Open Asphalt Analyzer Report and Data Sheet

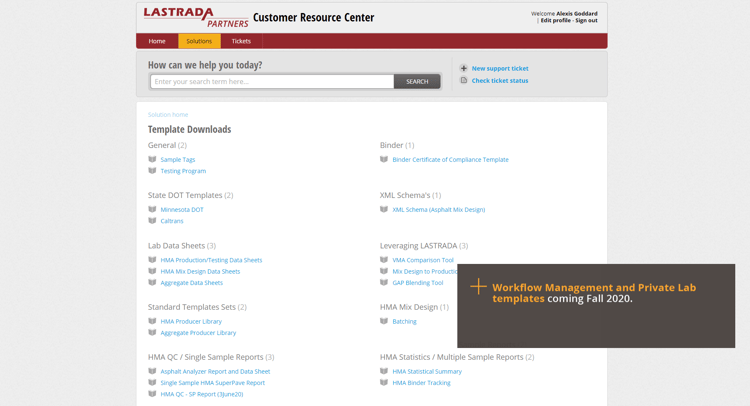point(215,372)
